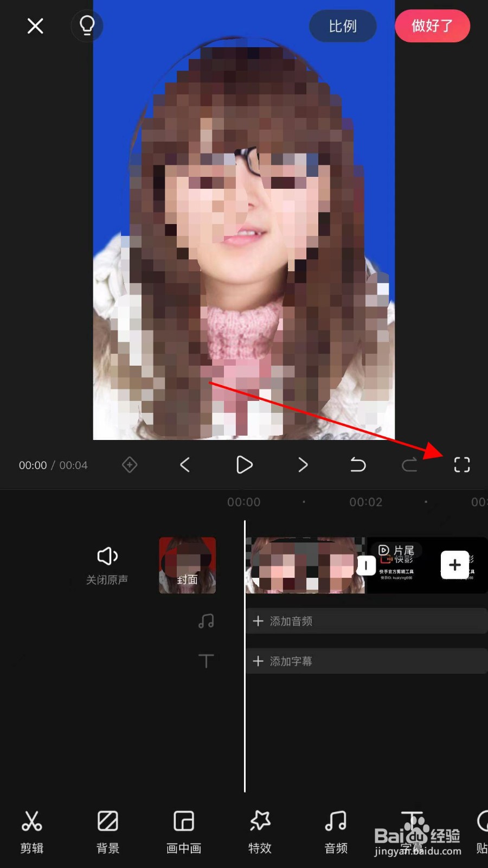Image resolution: width=488 pixels, height=868 pixels.
Task: Undo the last edit
Action: pyautogui.click(x=358, y=464)
